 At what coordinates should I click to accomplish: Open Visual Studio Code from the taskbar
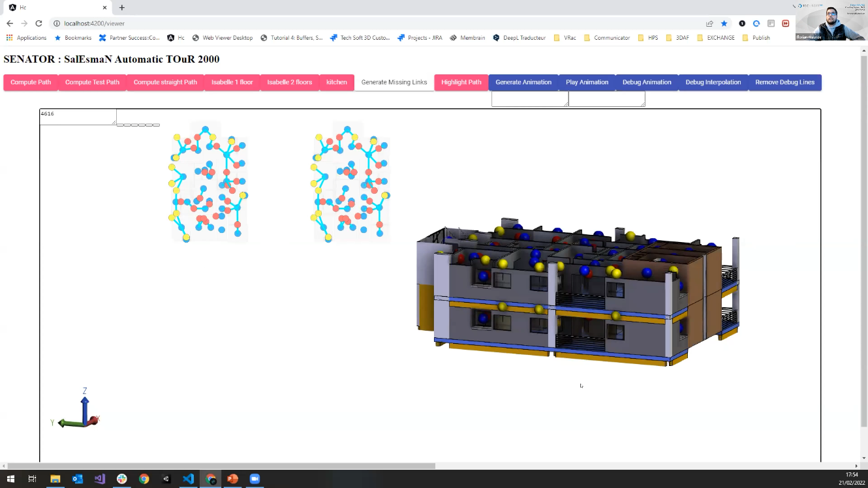(188, 479)
